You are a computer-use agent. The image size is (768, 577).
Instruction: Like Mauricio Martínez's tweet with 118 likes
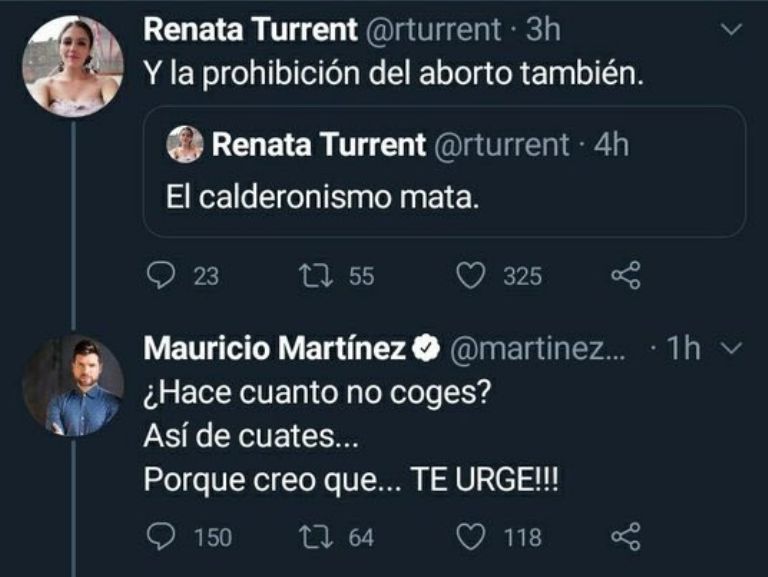tap(472, 537)
